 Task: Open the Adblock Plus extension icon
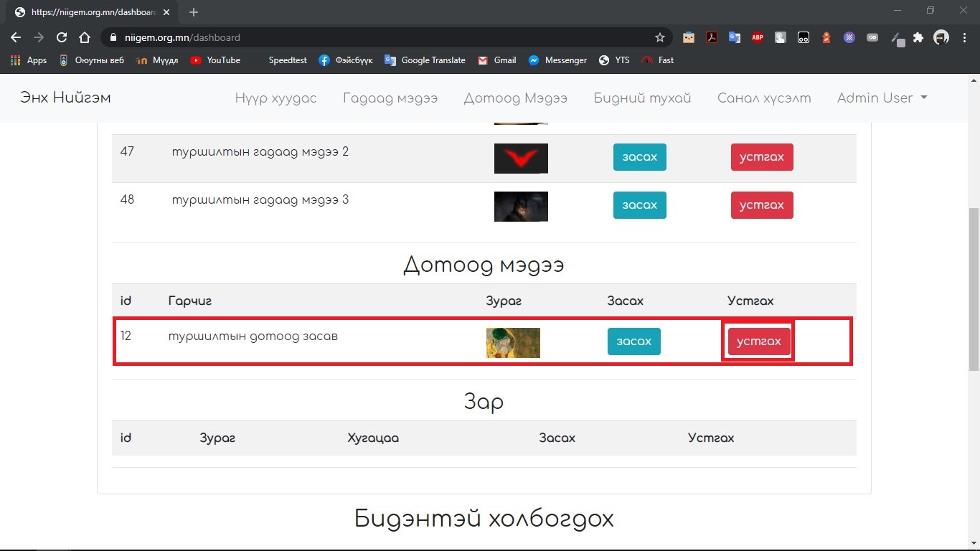click(x=758, y=38)
